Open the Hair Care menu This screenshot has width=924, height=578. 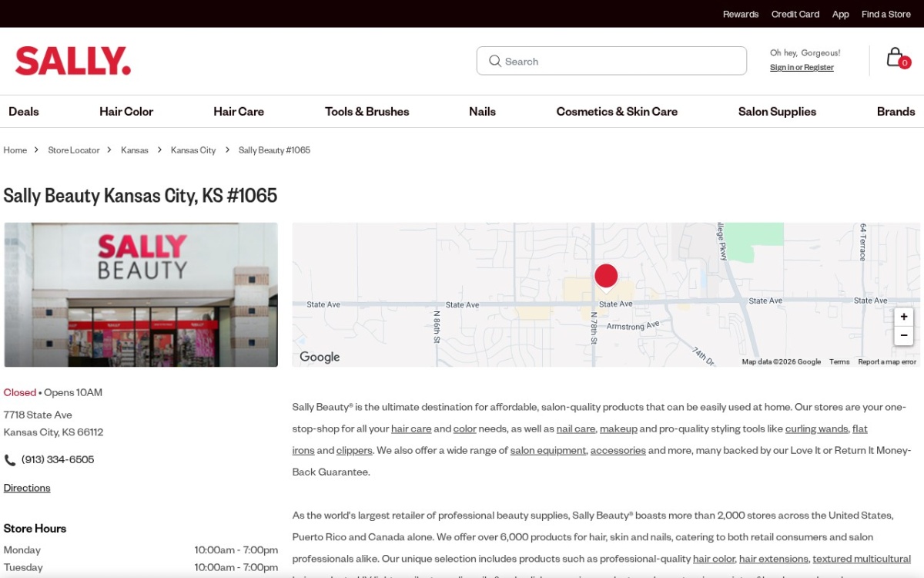239,111
